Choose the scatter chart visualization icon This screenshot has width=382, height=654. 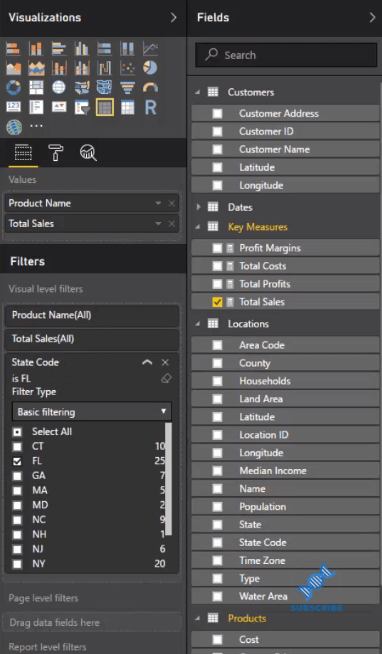(127, 68)
